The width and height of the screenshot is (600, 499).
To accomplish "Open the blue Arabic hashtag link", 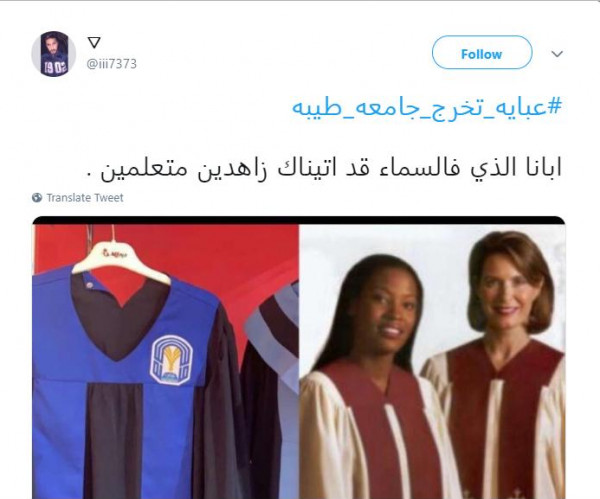I will [x=427, y=107].
